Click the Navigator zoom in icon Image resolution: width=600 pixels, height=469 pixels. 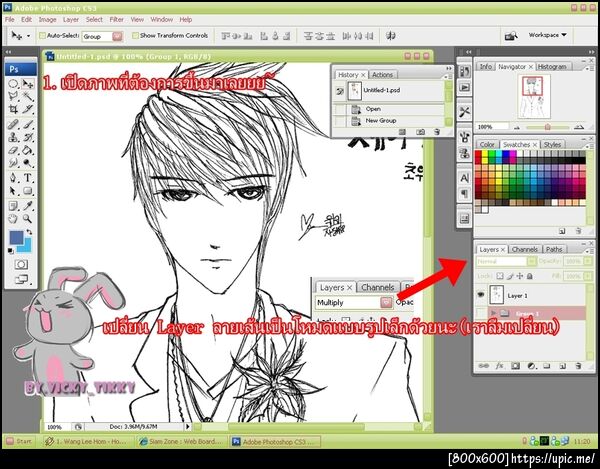tap(579, 127)
